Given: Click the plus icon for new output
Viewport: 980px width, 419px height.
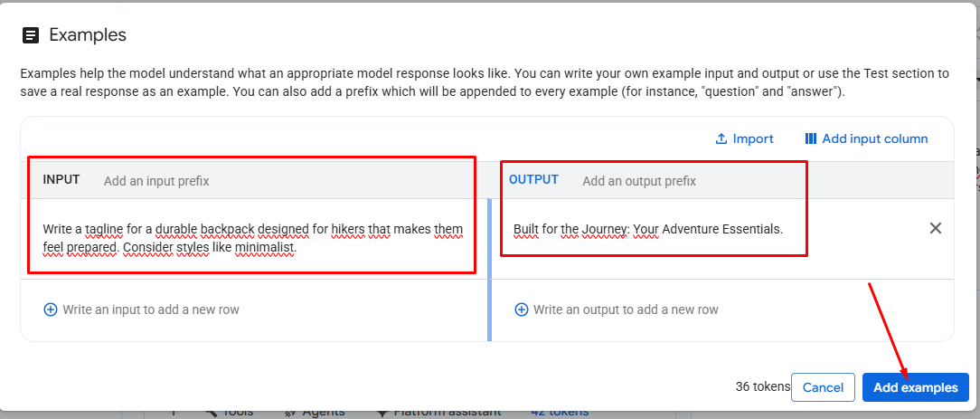Looking at the screenshot, I should 522,309.
